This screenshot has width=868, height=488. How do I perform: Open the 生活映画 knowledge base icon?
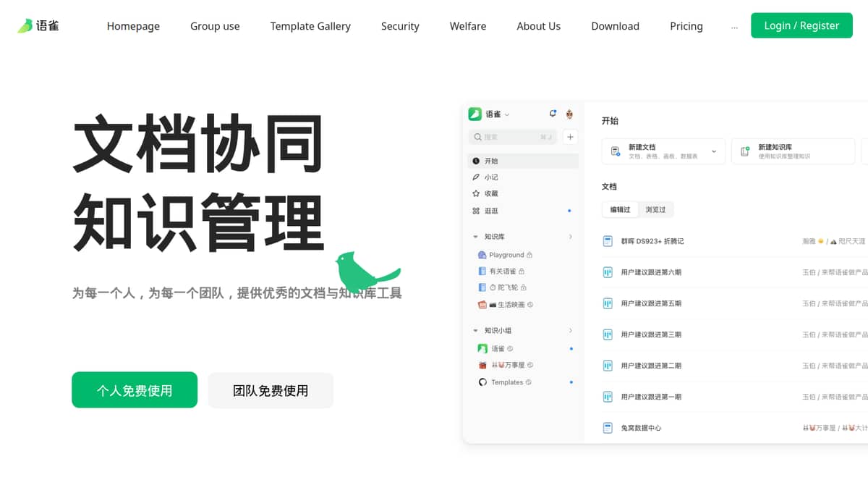tap(482, 305)
